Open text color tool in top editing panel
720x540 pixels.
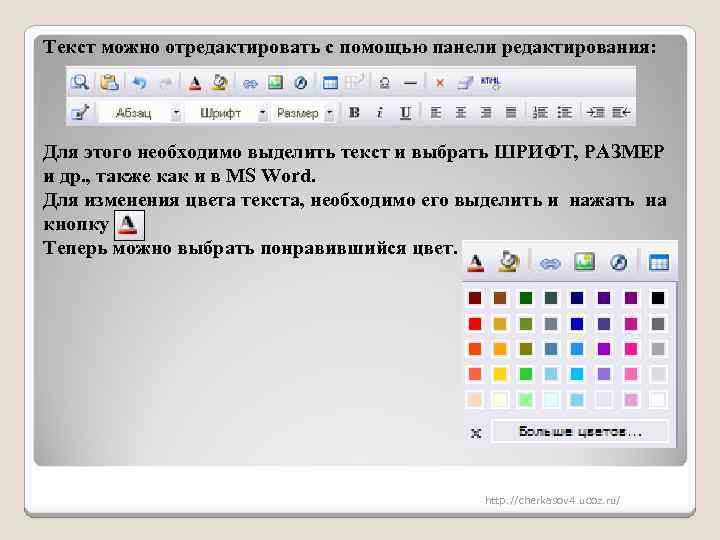coord(195,83)
